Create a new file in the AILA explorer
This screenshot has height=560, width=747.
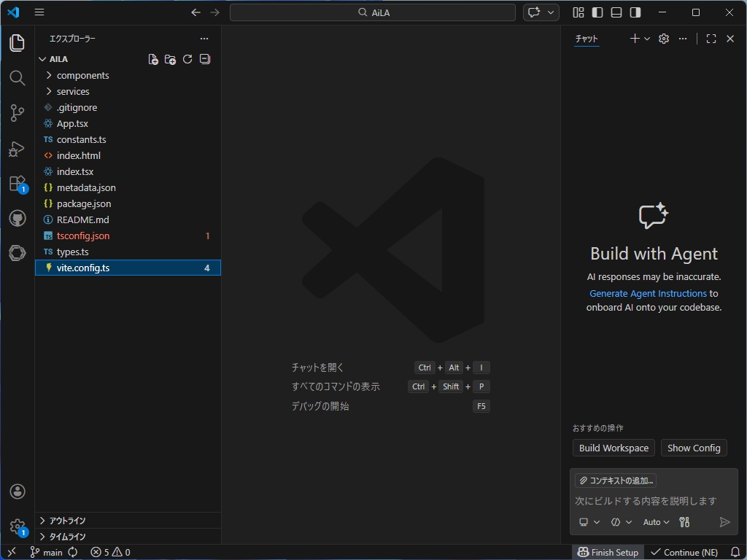coord(153,59)
